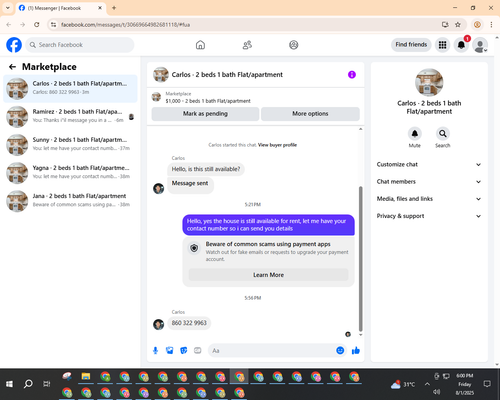The width and height of the screenshot is (500, 400).
Task: Open Chrome three-dot menu
Action: (491, 25)
